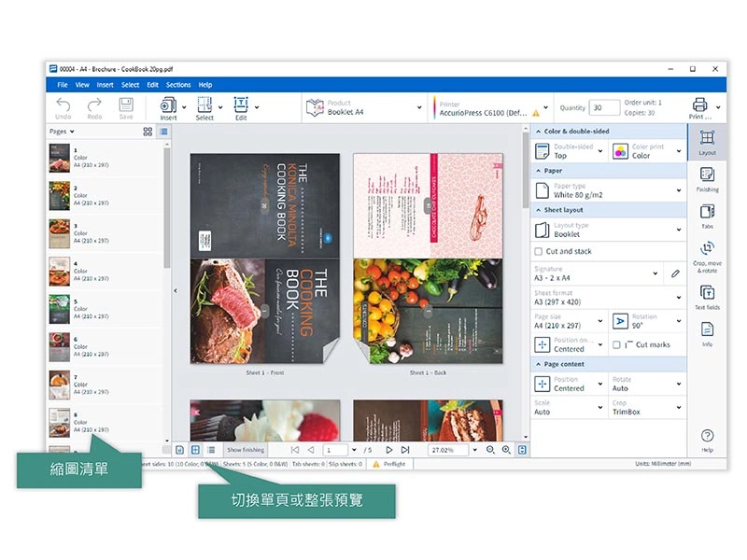
Task: Click the Insert toolbar icon
Action: 168,107
